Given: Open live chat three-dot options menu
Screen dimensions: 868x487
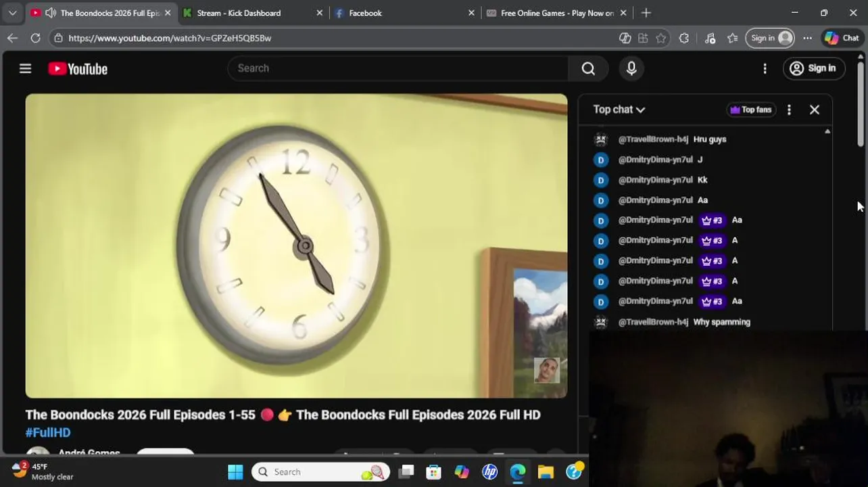Looking at the screenshot, I should tap(789, 110).
